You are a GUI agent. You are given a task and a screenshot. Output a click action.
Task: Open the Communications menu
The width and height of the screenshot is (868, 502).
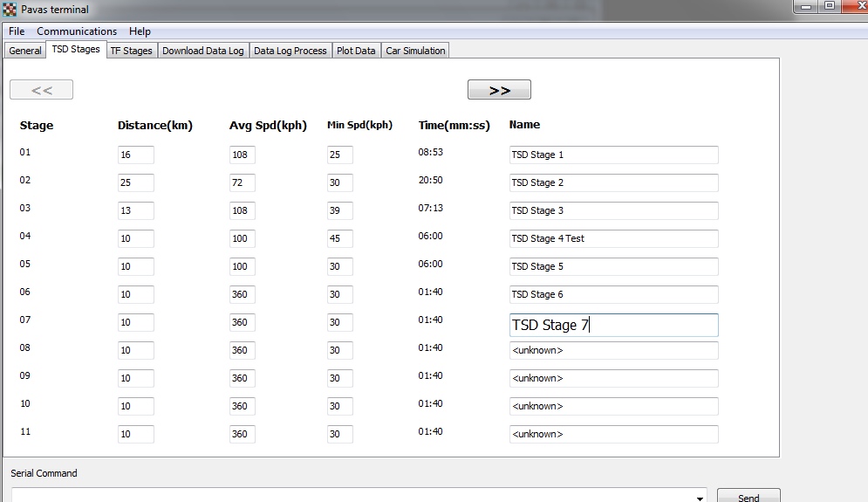pyautogui.click(x=77, y=31)
